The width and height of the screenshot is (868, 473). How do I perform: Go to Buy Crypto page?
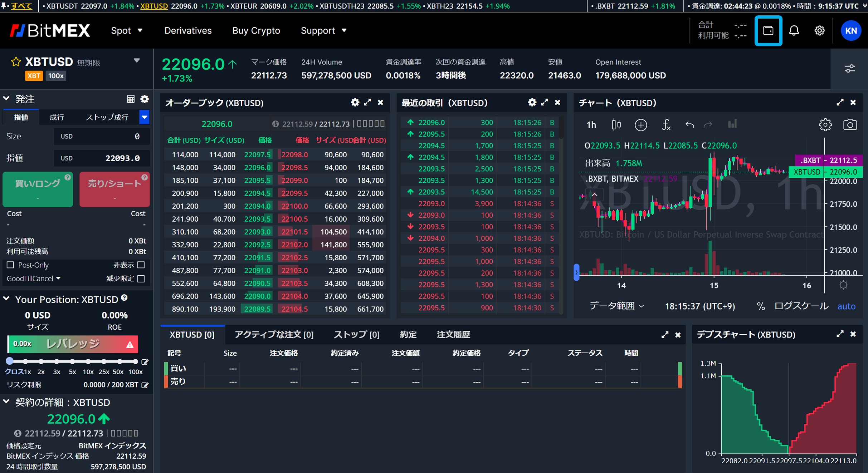[x=256, y=31]
